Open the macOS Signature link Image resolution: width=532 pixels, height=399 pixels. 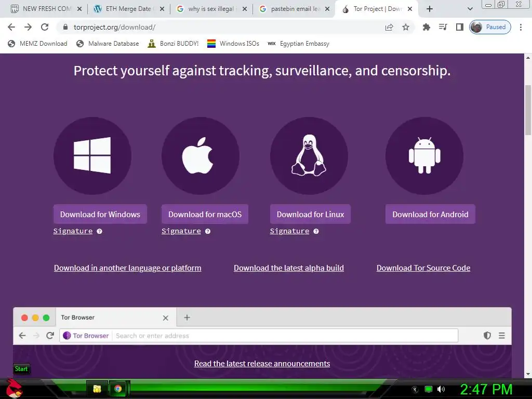point(181,231)
